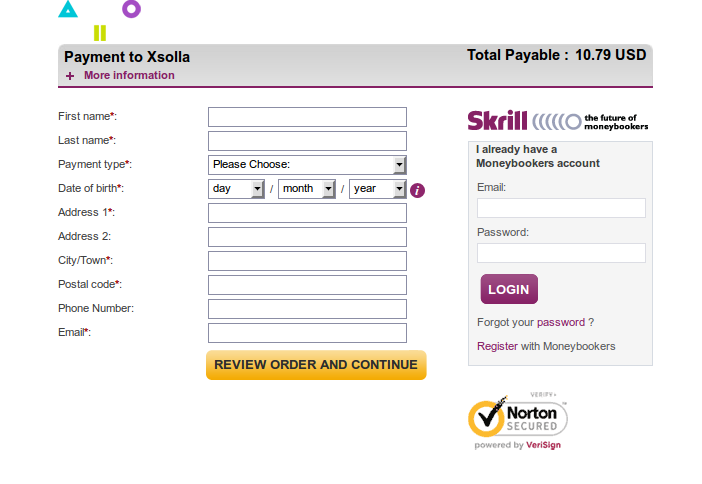The image size is (702, 484).
Task: Focus the Postal code input field
Action: tap(307, 285)
